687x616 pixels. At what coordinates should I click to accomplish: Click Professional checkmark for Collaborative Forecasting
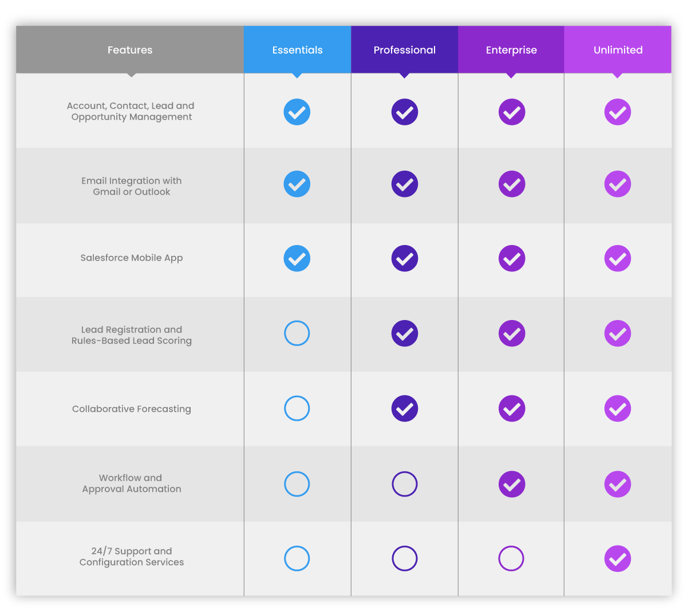405,409
